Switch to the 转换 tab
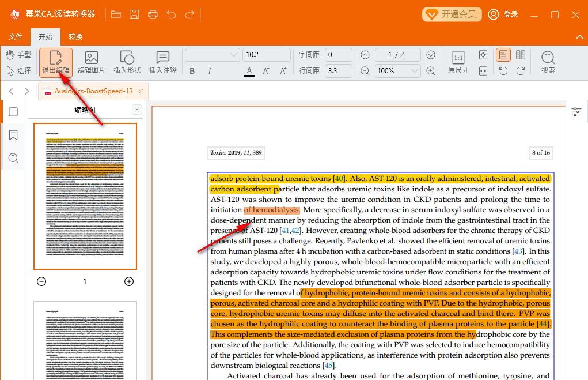Image resolution: width=588 pixels, height=380 pixels. coord(75,37)
